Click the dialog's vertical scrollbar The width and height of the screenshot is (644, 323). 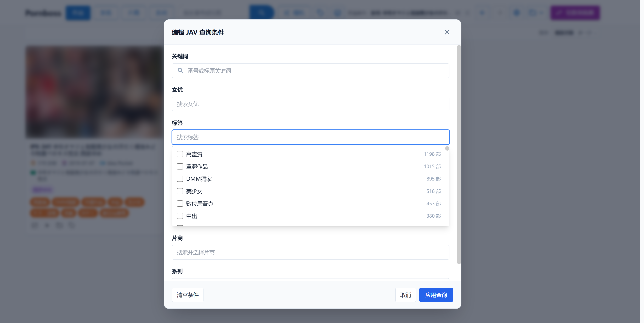[x=459, y=154]
